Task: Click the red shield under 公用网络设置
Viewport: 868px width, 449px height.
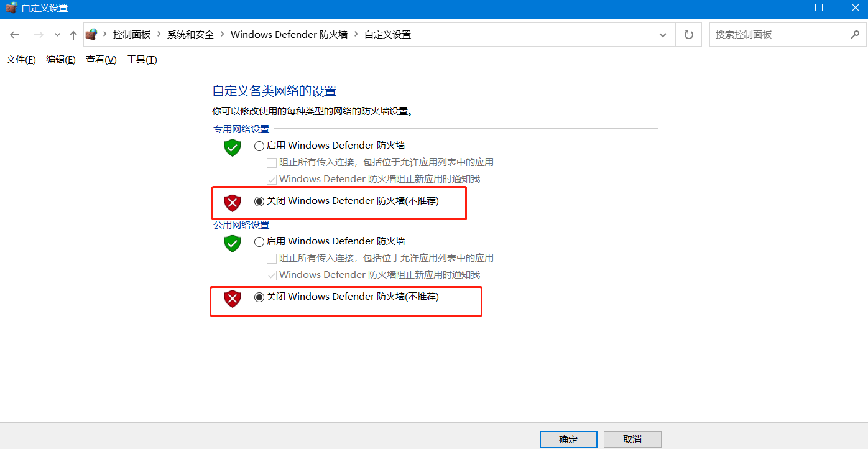Action: click(x=233, y=299)
